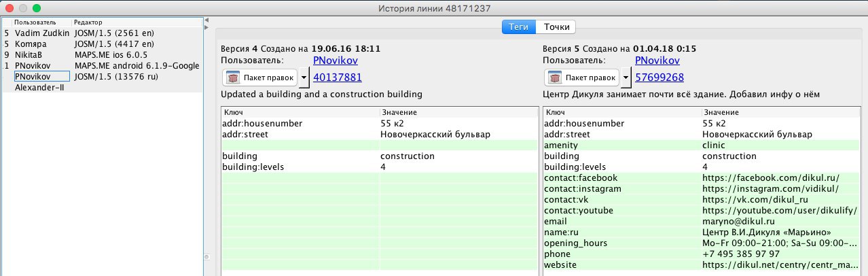Open dropdown arrow beside version 4 Пакет правок
Image resolution: width=868 pixels, height=276 pixels.
pyautogui.click(x=304, y=77)
